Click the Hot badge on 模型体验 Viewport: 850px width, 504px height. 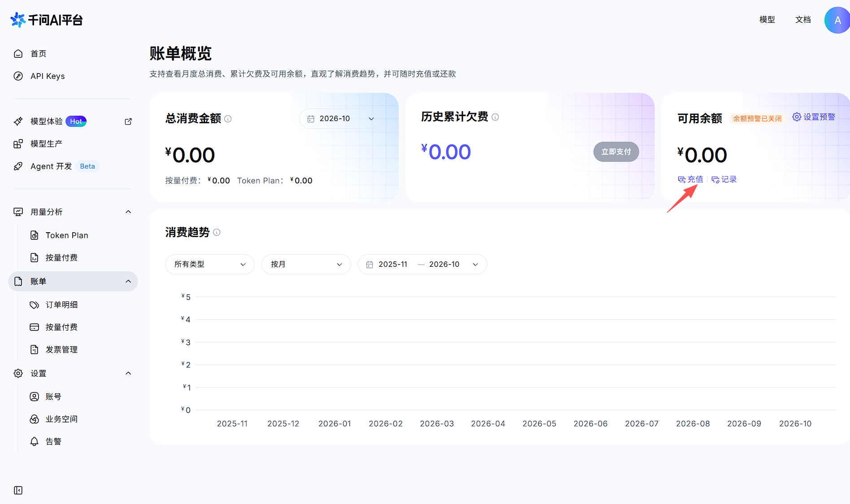(x=76, y=122)
